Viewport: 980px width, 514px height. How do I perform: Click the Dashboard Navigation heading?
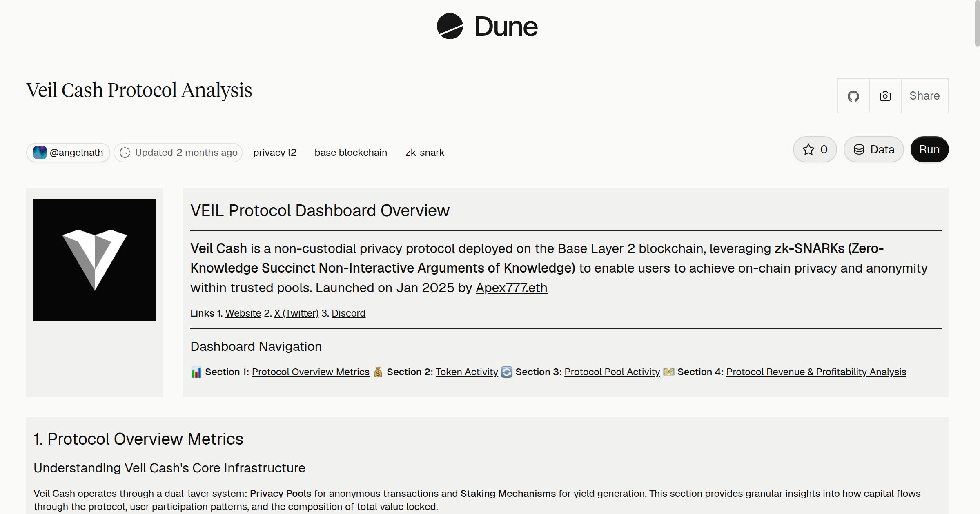256,347
